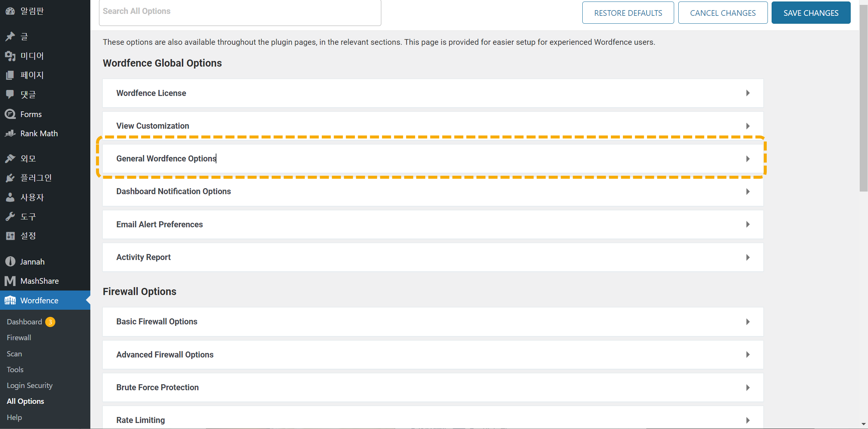The width and height of the screenshot is (868, 429).
Task: Click the 미디어 media icon
Action: click(x=10, y=56)
